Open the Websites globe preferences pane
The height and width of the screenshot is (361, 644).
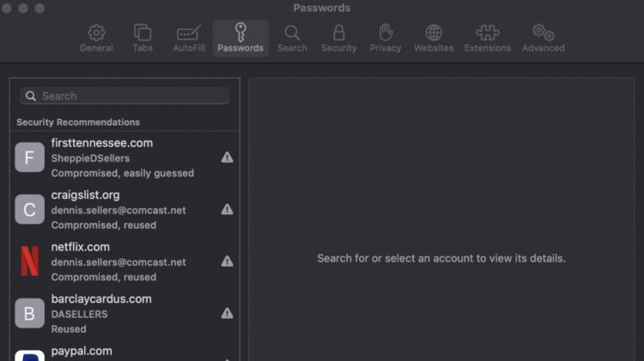(434, 39)
